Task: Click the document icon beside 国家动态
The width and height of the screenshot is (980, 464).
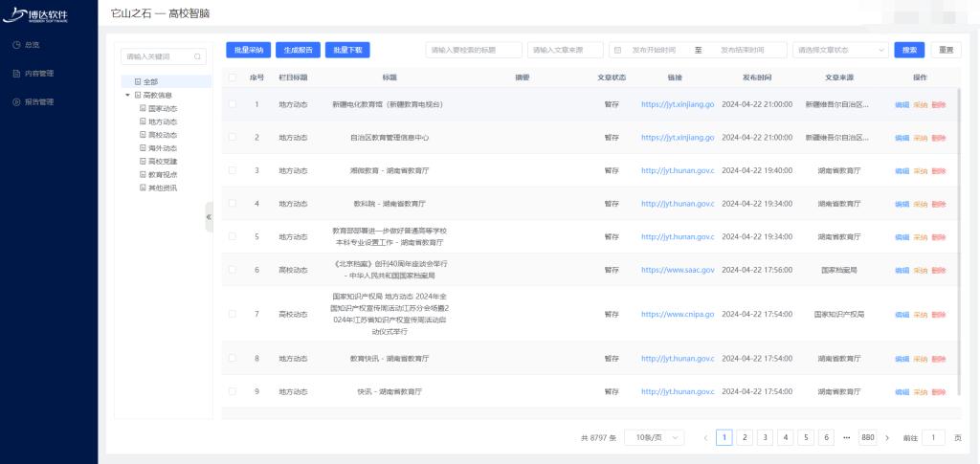Action: click(143, 108)
